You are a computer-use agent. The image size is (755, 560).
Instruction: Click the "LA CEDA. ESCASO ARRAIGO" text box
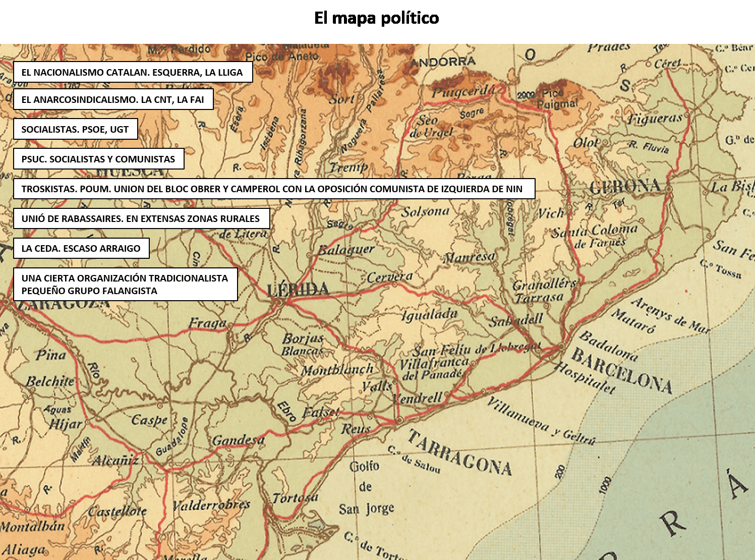click(x=82, y=248)
